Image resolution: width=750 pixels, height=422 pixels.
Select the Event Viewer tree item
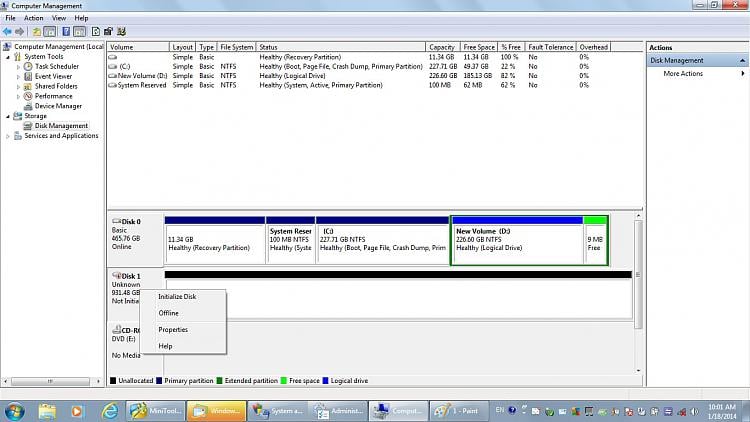point(53,77)
